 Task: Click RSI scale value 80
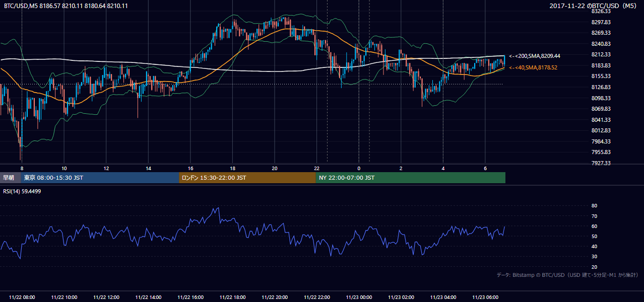pyautogui.click(x=594, y=206)
